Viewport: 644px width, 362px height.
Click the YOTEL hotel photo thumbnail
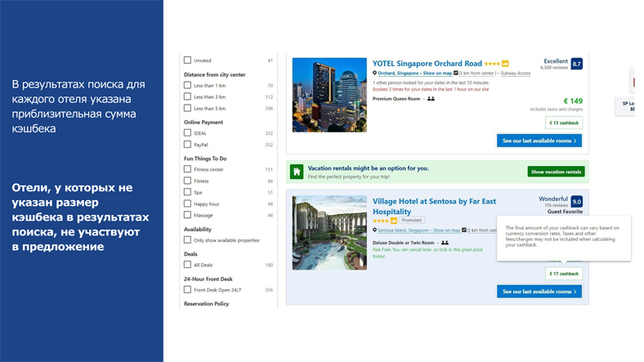click(x=329, y=95)
